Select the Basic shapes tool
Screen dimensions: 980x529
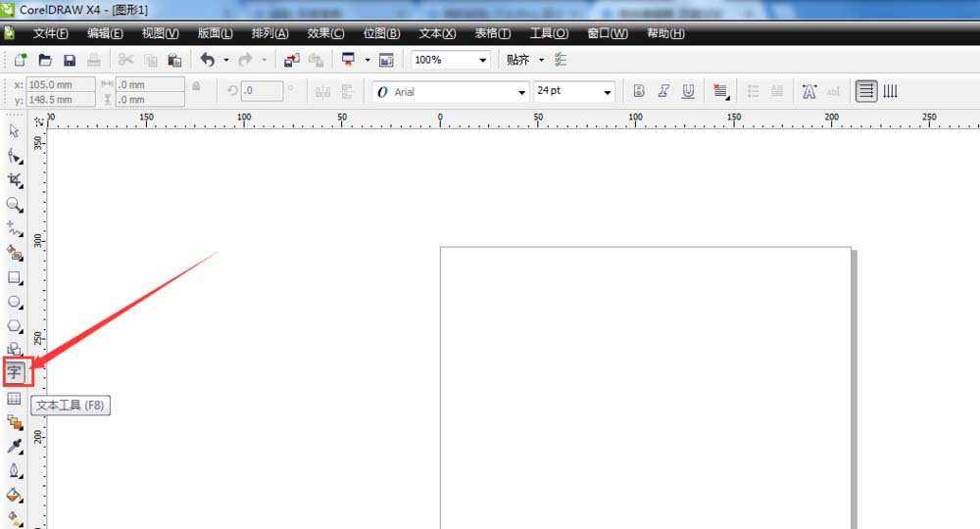15,349
